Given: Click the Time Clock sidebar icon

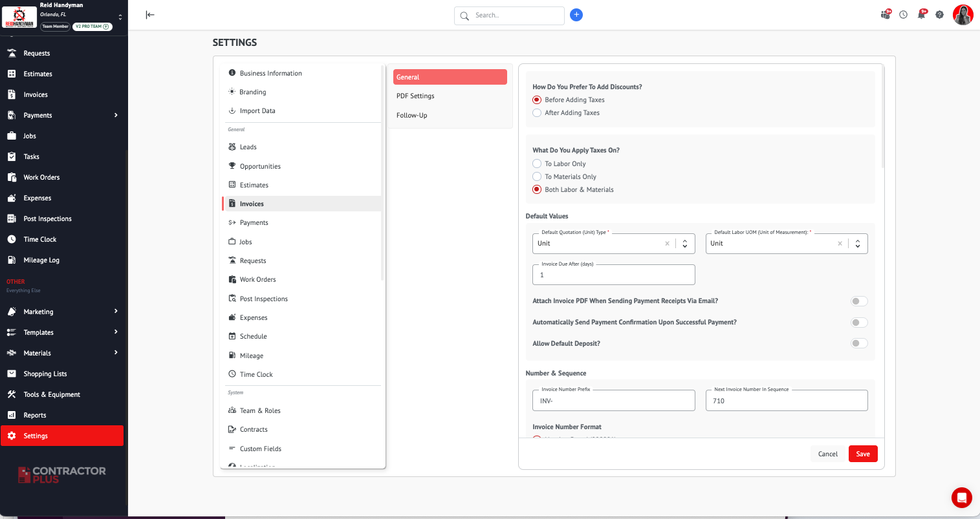Looking at the screenshot, I should 12,239.
